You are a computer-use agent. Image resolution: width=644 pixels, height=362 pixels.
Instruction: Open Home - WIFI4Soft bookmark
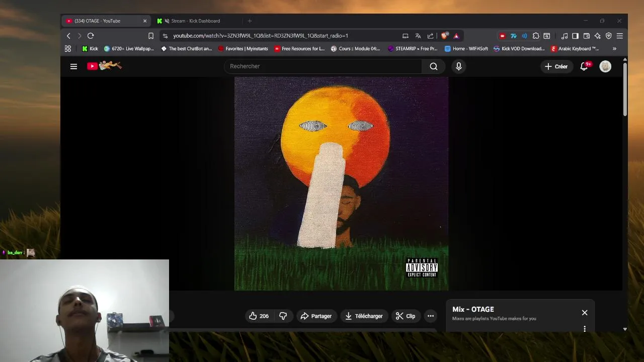(x=466, y=49)
